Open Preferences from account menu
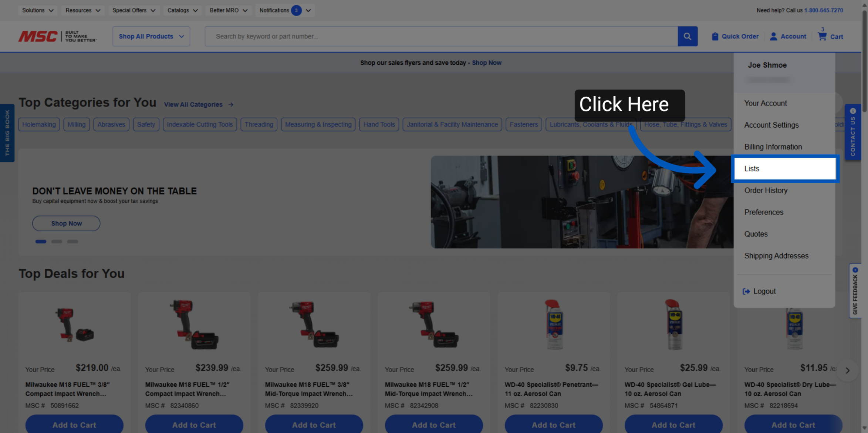This screenshot has height=433, width=868. coord(764,212)
